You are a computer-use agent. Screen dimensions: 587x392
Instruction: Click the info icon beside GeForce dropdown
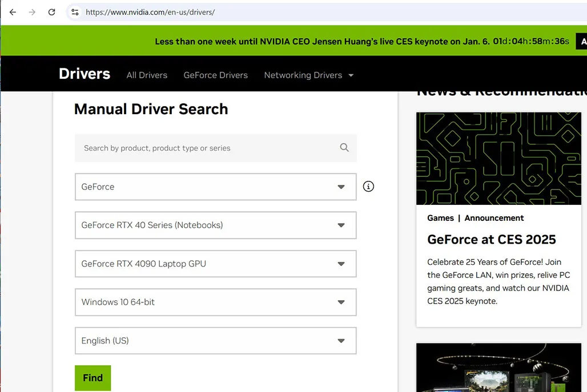[368, 186]
